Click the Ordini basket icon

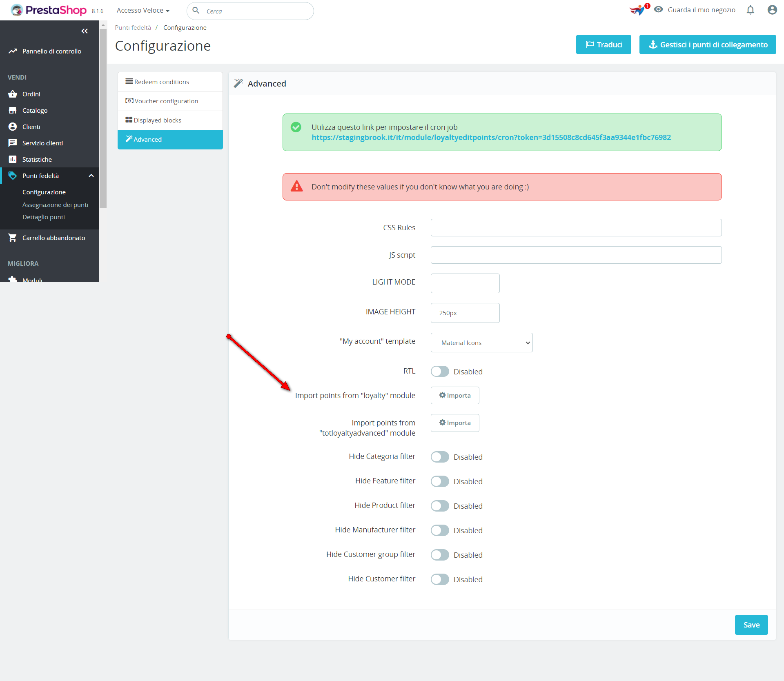pyautogui.click(x=13, y=94)
